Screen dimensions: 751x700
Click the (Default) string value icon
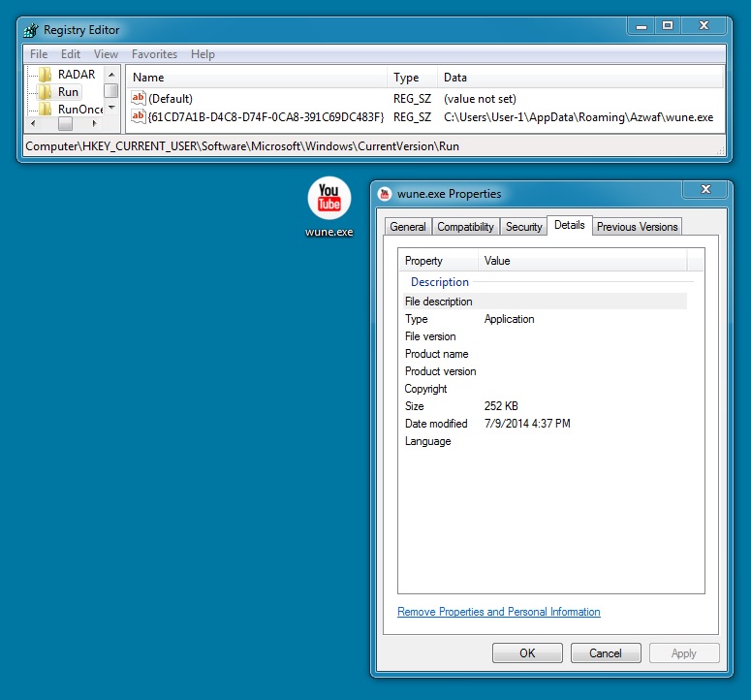[138, 98]
